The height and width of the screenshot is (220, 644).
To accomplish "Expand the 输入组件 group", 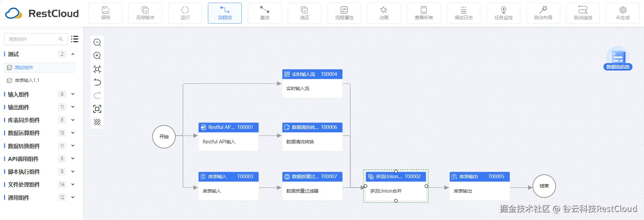I will pos(73,94).
